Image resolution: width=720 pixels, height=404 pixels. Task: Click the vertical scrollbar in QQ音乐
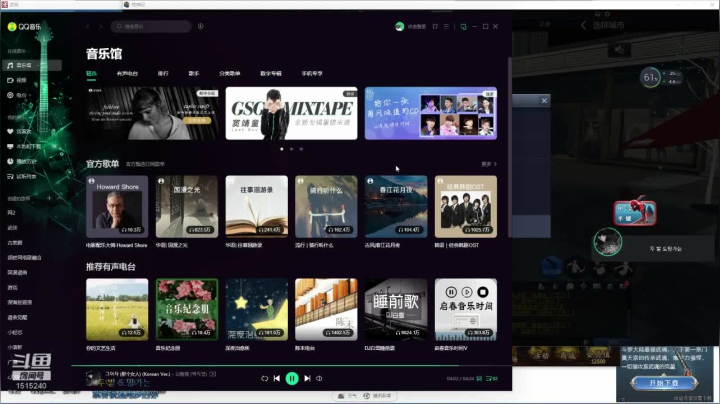(x=509, y=147)
